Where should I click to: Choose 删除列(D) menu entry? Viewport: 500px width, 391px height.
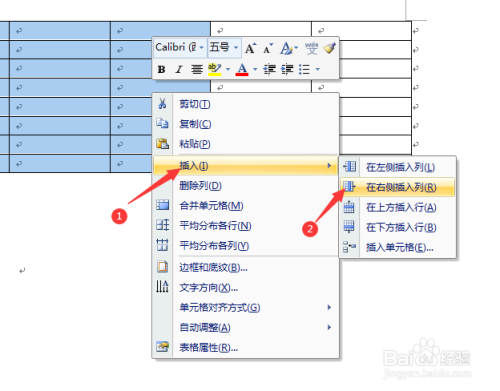click(200, 186)
